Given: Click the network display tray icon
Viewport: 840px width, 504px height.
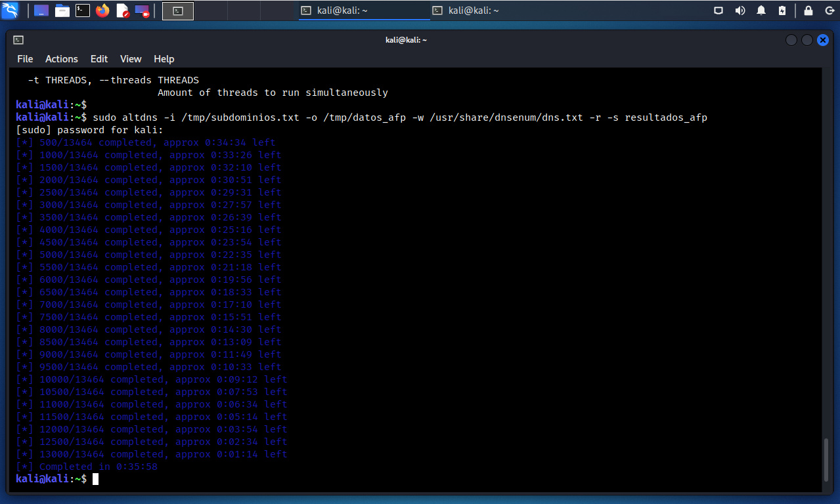Looking at the screenshot, I should coord(718,10).
